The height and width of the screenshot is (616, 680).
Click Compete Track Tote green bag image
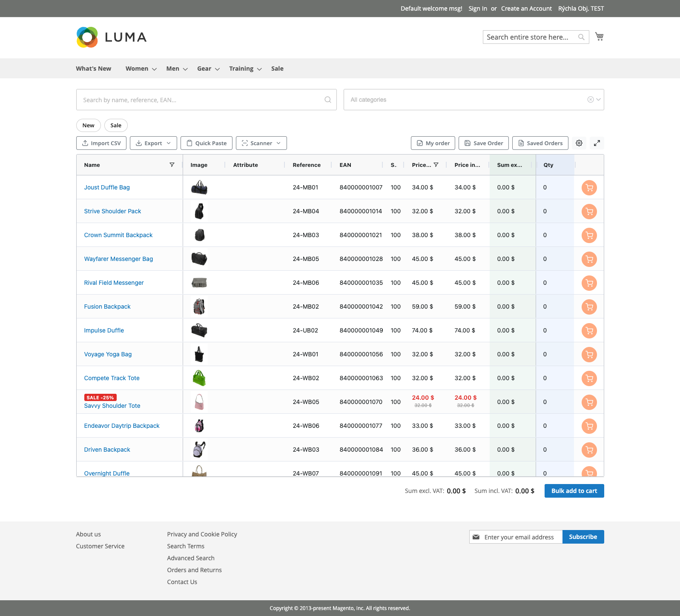click(199, 378)
